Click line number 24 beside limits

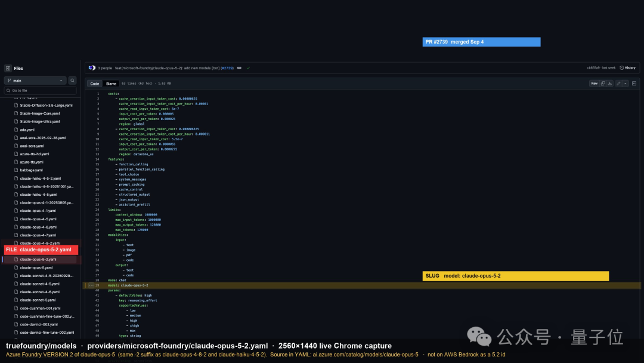97,210
